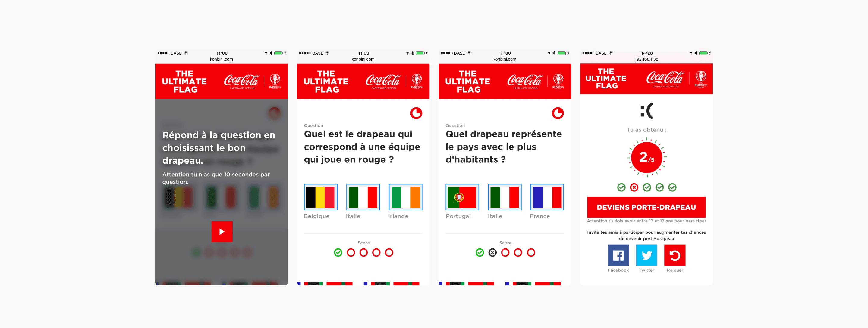The width and height of the screenshot is (868, 328).
Task: Tap the 2/5 score badge
Action: tap(646, 157)
